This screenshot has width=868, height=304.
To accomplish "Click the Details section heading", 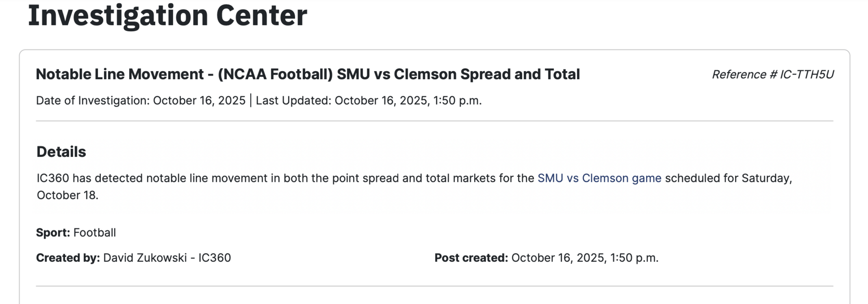I will coord(61,152).
